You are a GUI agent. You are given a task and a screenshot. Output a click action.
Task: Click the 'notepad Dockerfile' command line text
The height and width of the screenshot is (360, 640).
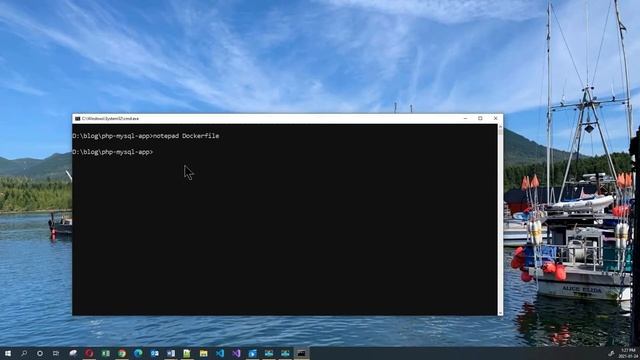point(186,136)
